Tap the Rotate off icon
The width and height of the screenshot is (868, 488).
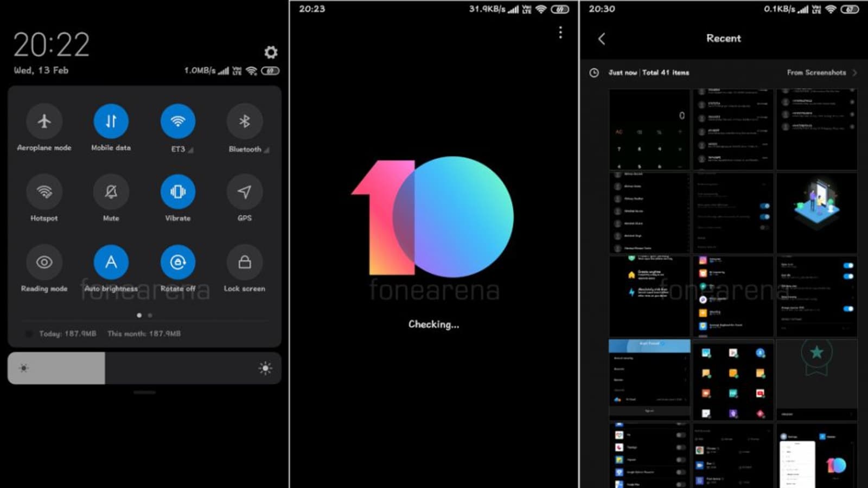click(178, 262)
